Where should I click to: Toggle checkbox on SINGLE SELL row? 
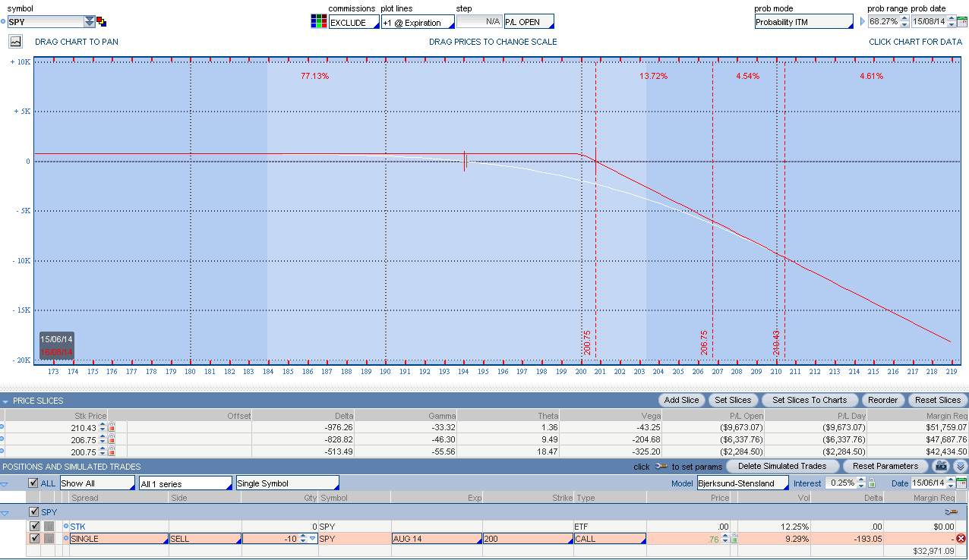click(34, 538)
